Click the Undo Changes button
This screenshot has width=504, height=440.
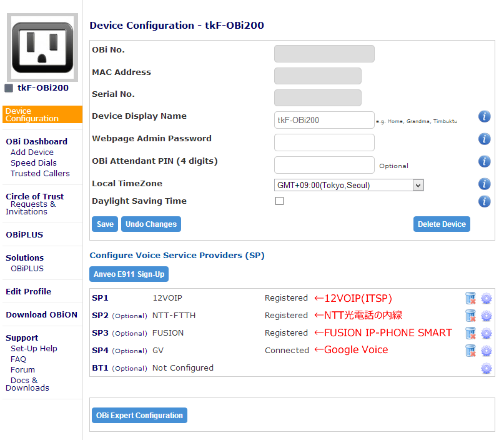tap(151, 224)
